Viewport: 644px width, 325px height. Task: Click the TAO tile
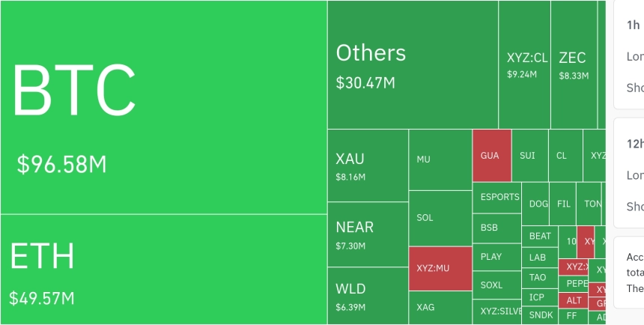click(540, 278)
